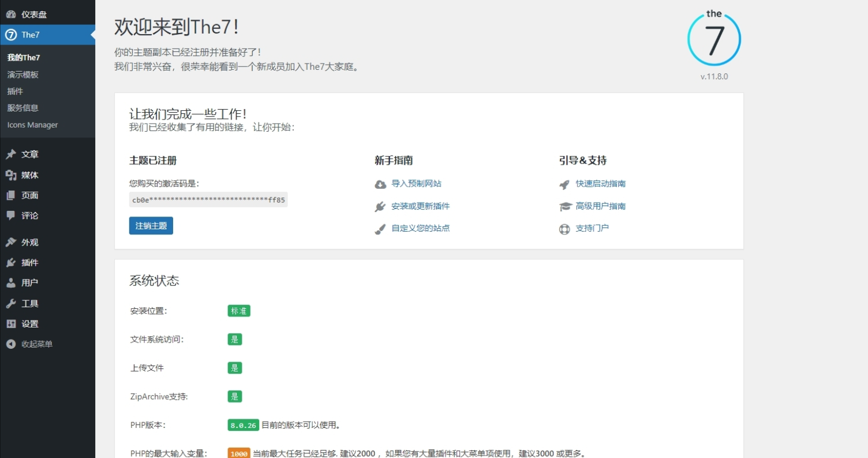
Task: Open the 用户 users menu
Action: (47, 283)
